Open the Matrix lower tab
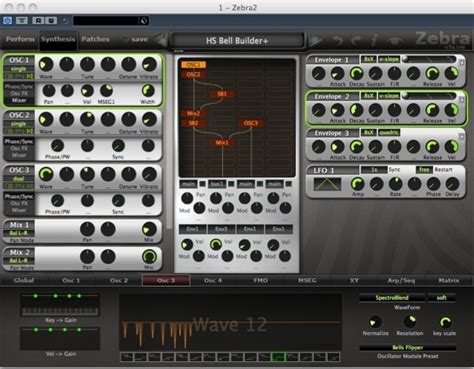The width and height of the screenshot is (474, 369). coord(449,280)
